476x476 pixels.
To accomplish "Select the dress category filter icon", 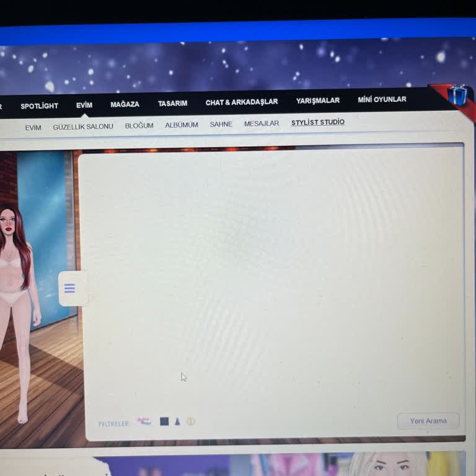I will pyautogui.click(x=177, y=421).
